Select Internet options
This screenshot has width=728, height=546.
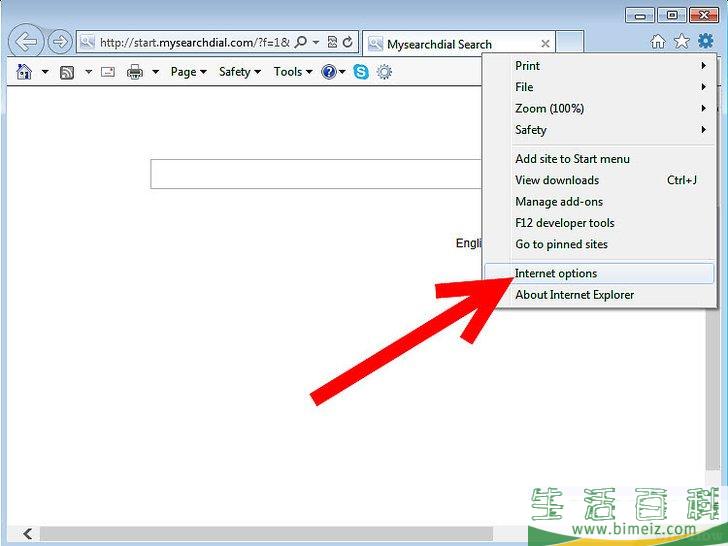pyautogui.click(x=599, y=273)
